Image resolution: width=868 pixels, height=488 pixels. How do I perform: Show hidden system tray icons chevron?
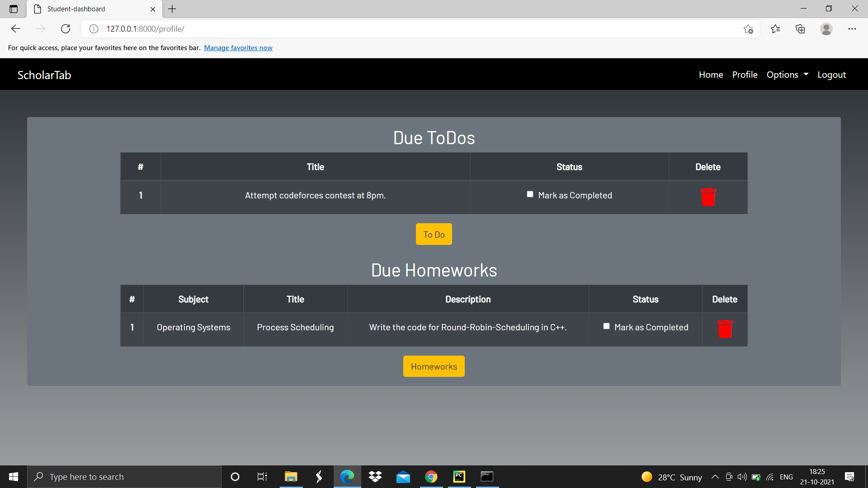715,477
